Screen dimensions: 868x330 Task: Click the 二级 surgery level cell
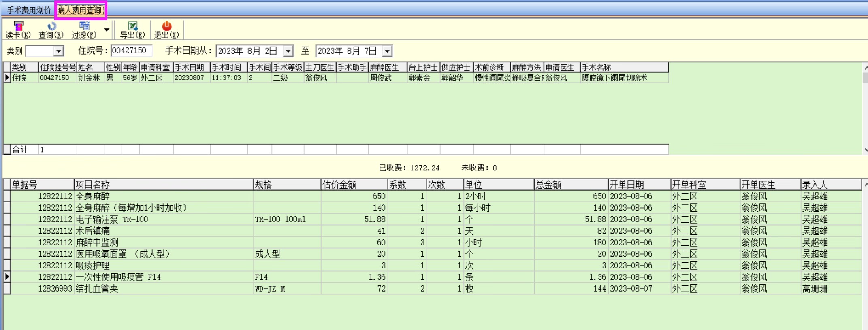(288, 78)
